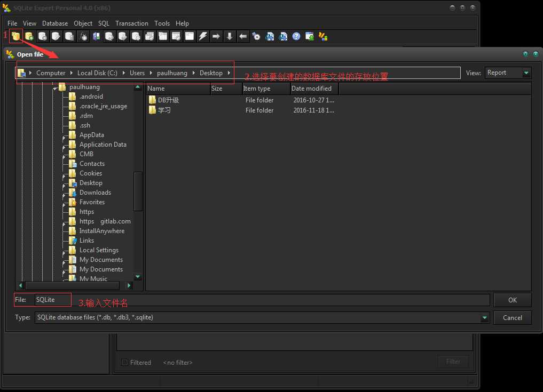Click the flask-with-plus toolbar icon
The height and width of the screenshot is (392, 543).
click(x=83, y=36)
